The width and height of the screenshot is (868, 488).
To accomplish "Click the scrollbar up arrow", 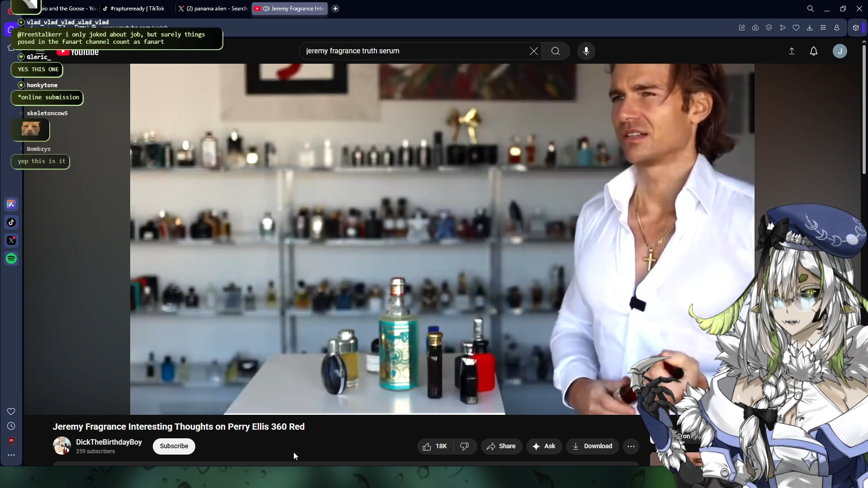I will click(x=864, y=42).
